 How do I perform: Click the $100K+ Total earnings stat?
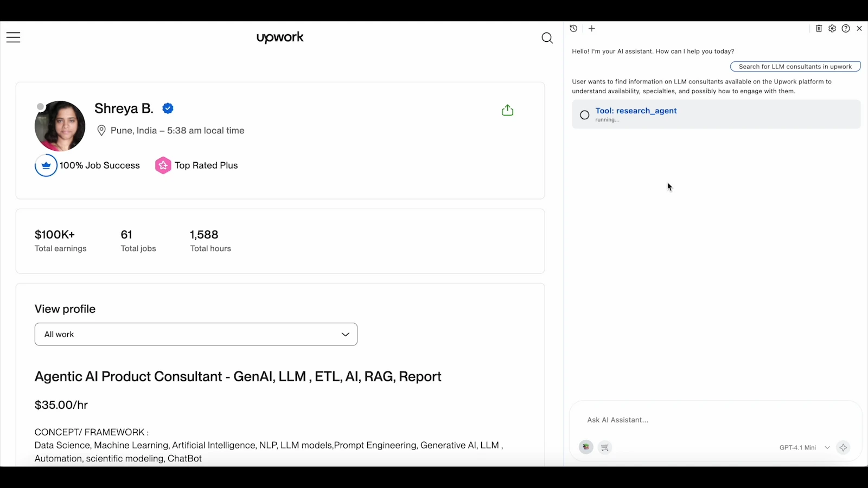[61, 241]
